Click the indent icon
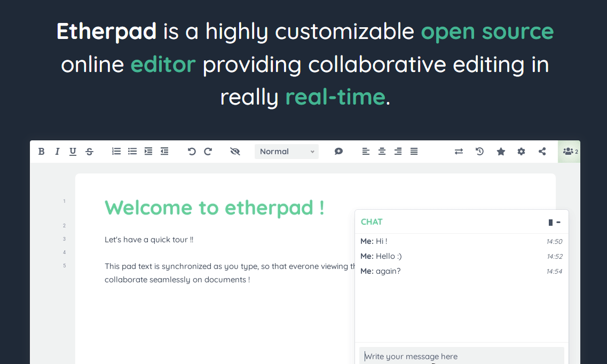The height and width of the screenshot is (364, 607). [148, 152]
